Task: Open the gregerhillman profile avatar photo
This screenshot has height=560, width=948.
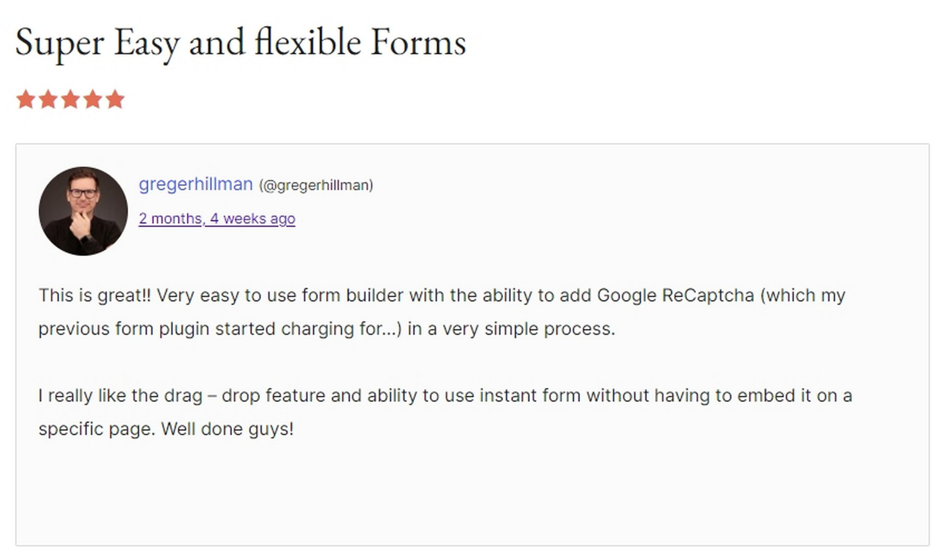Action: click(x=83, y=211)
